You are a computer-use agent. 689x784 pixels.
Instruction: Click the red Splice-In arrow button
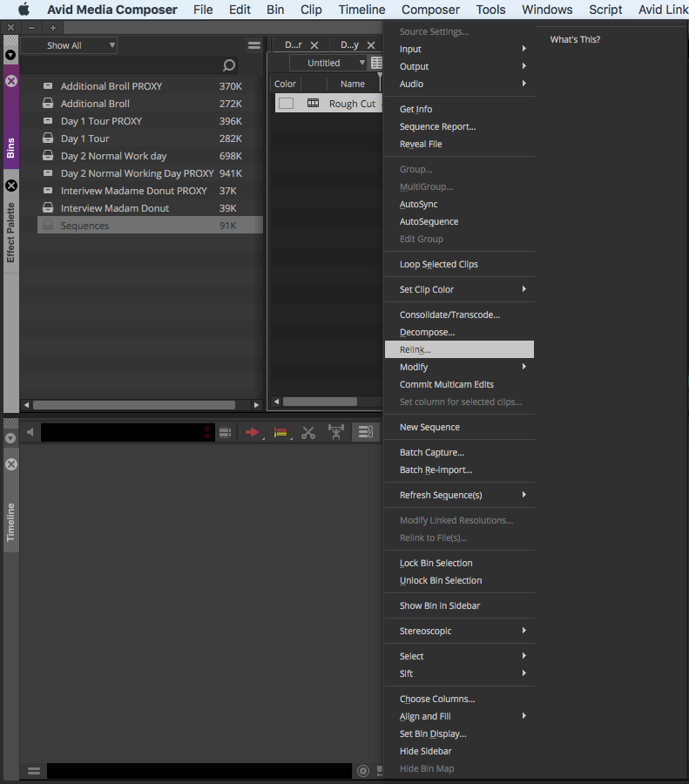pyautogui.click(x=252, y=432)
